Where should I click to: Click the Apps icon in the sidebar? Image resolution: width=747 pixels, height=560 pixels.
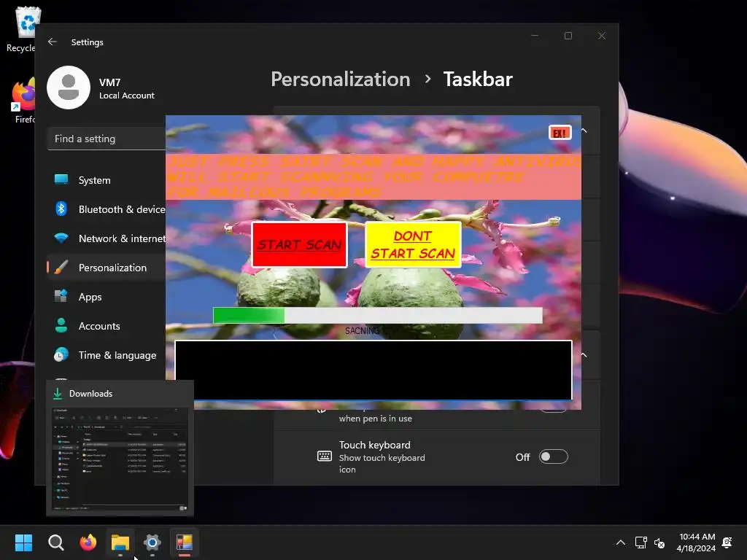[61, 296]
